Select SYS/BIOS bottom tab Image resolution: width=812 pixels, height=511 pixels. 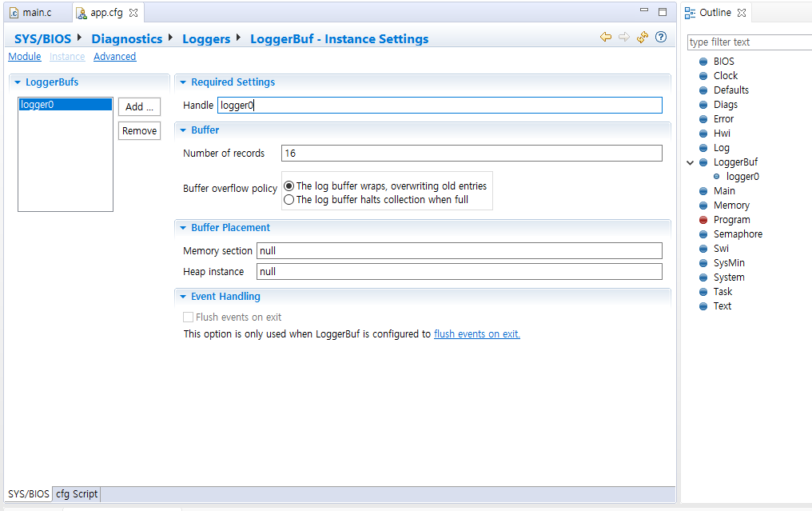click(x=29, y=494)
